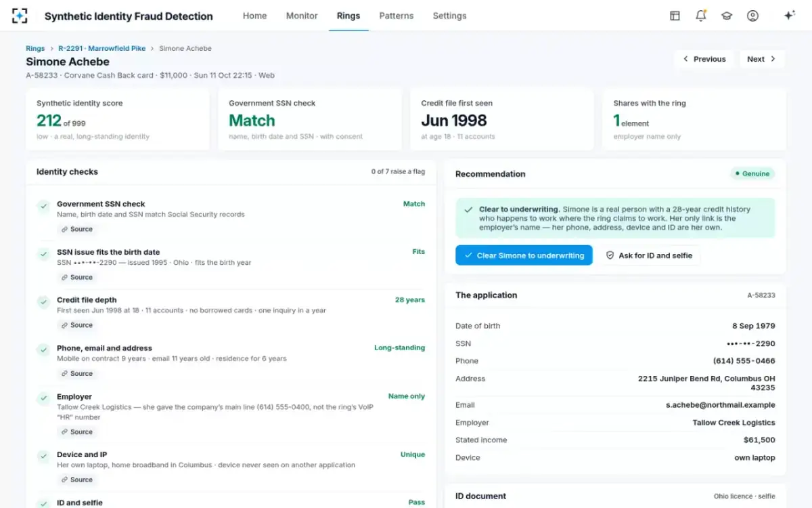Open Source for SSN issue fits birth date
812x508 pixels.
pyautogui.click(x=76, y=277)
